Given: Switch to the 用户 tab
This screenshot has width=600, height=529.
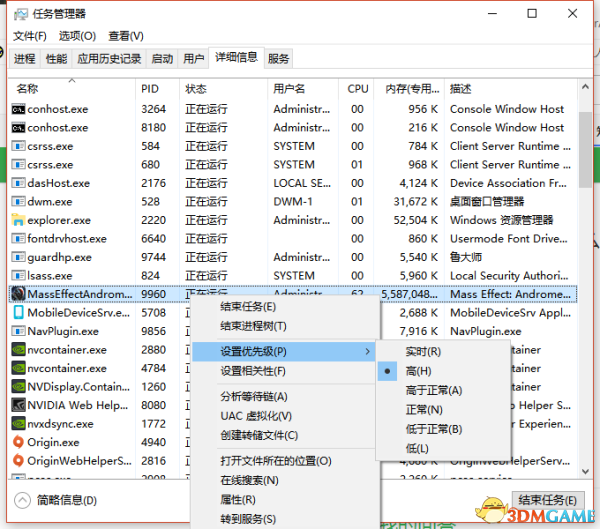Looking at the screenshot, I should click(193, 59).
